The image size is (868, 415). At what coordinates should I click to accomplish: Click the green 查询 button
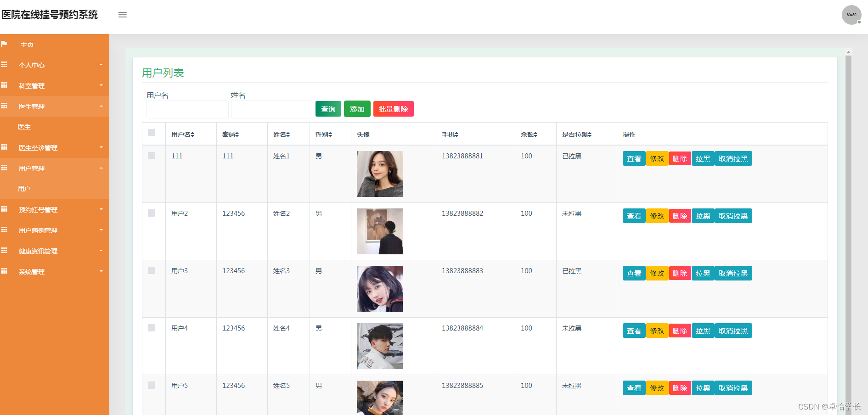[328, 109]
